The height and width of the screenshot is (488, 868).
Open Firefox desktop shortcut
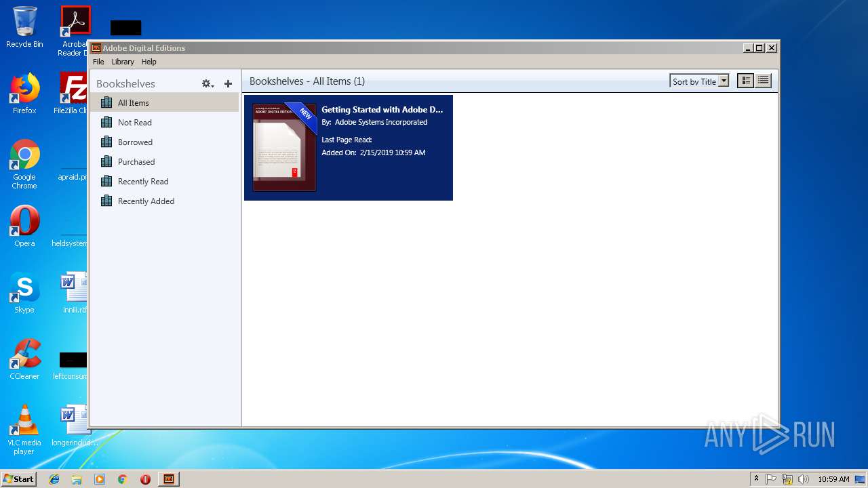coord(24,94)
